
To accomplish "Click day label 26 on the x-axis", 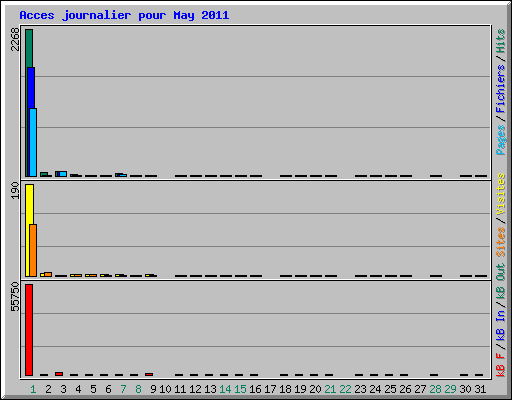I will tap(405, 389).
